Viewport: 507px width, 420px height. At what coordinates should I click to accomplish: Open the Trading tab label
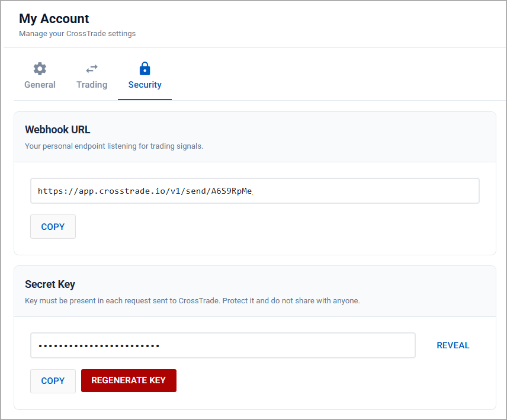[92, 85]
